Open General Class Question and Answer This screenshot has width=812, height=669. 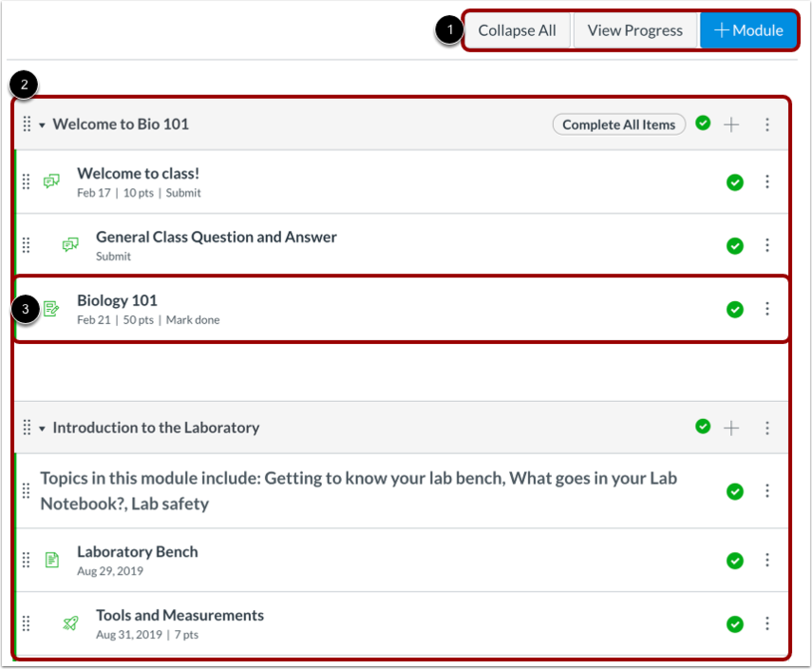(217, 237)
